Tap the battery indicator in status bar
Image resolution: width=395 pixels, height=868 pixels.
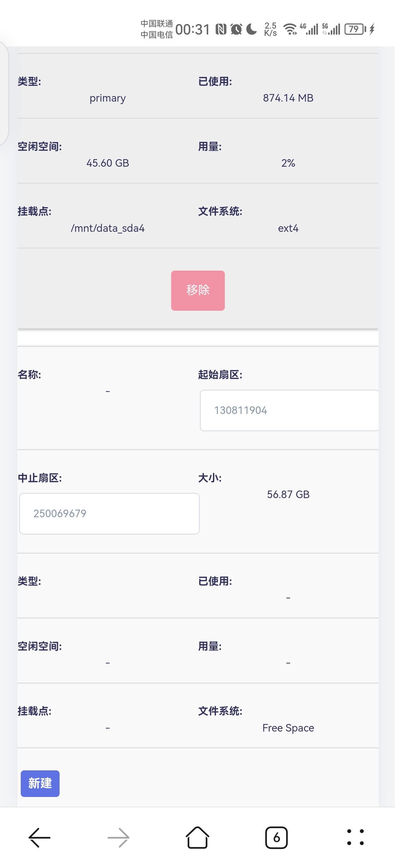pos(355,29)
